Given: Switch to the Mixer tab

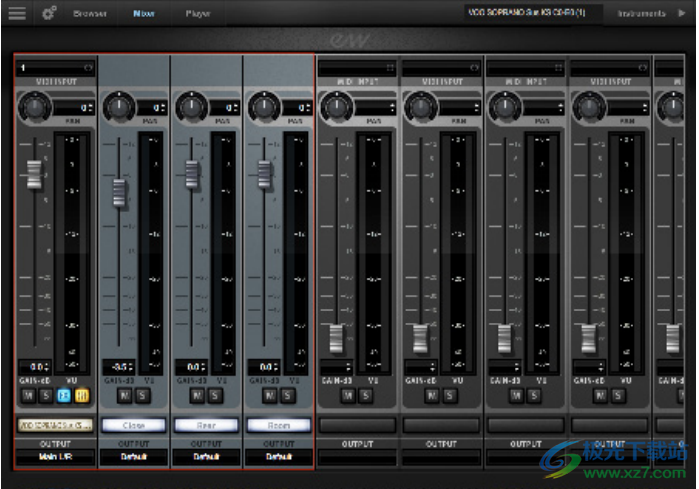Looking at the screenshot, I should pos(144,13).
